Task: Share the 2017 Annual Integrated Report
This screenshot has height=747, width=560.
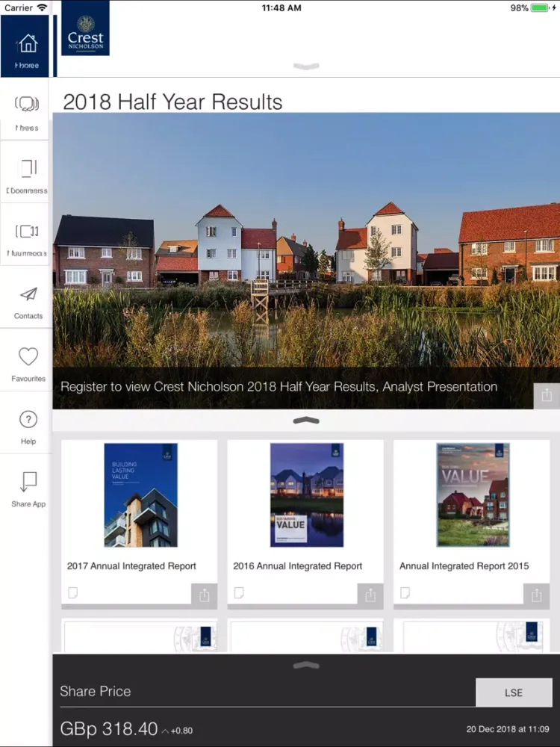Action: pyautogui.click(x=205, y=595)
